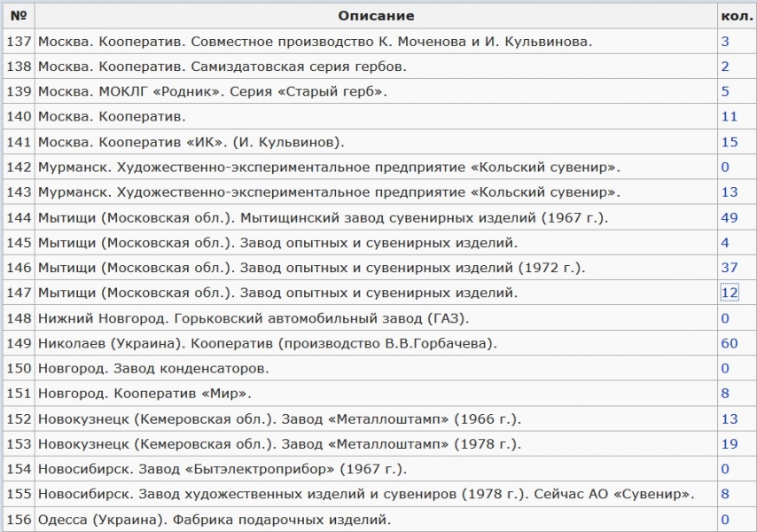Click count 0 in row 142
Screen dimensions: 757x532
point(725,167)
